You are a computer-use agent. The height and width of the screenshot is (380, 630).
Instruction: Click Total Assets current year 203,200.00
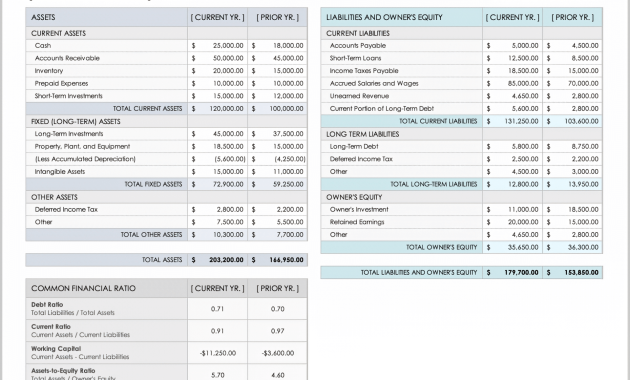click(x=226, y=260)
